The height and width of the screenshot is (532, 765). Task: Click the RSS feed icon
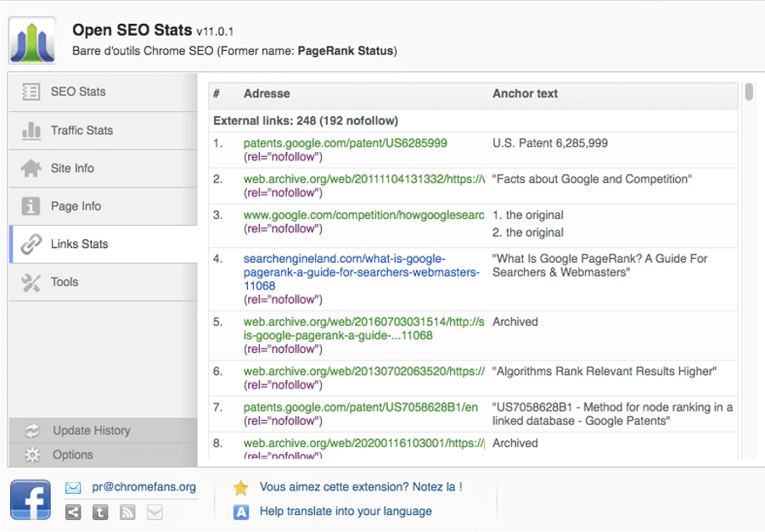(127, 512)
